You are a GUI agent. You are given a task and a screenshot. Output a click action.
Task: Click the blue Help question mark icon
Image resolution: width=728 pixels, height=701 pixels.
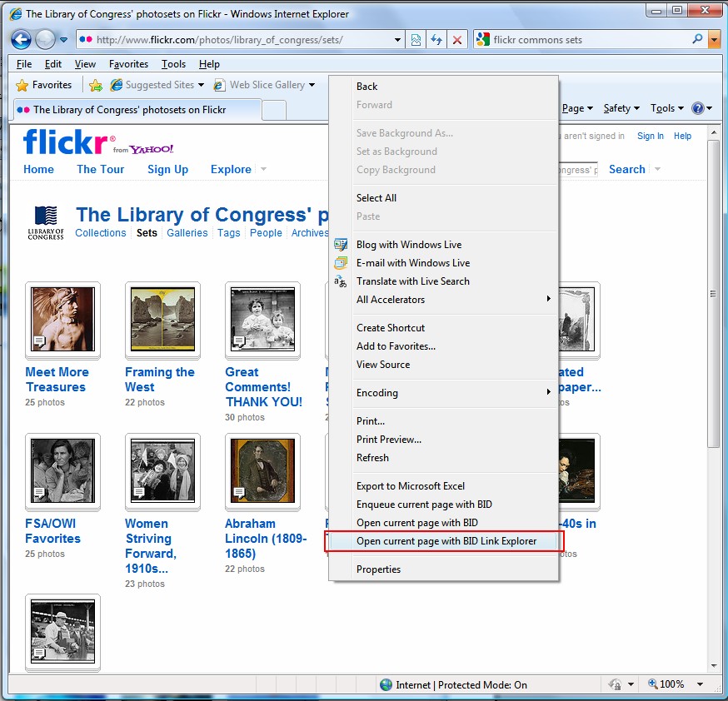698,108
